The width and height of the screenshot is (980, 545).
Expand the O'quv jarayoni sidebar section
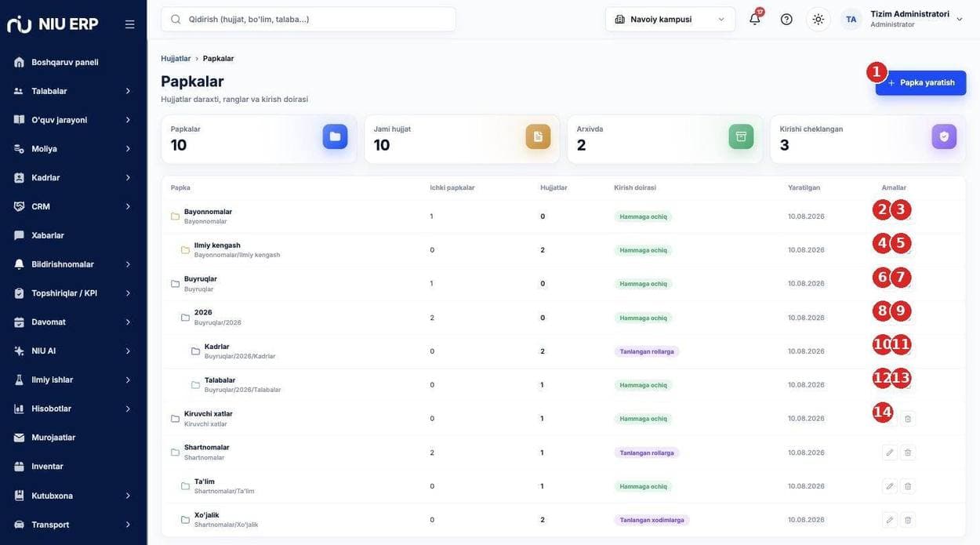[x=73, y=120]
